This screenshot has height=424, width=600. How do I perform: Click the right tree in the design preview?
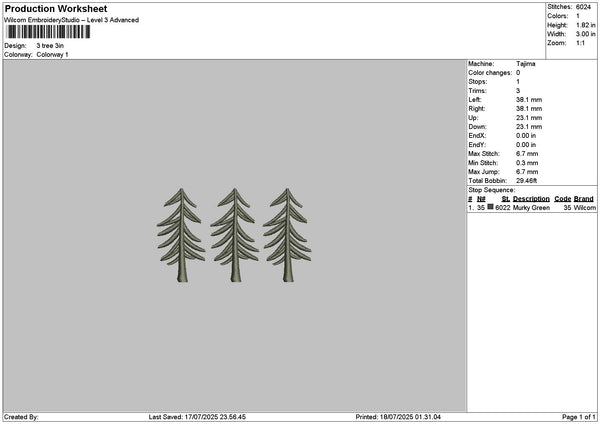287,235
